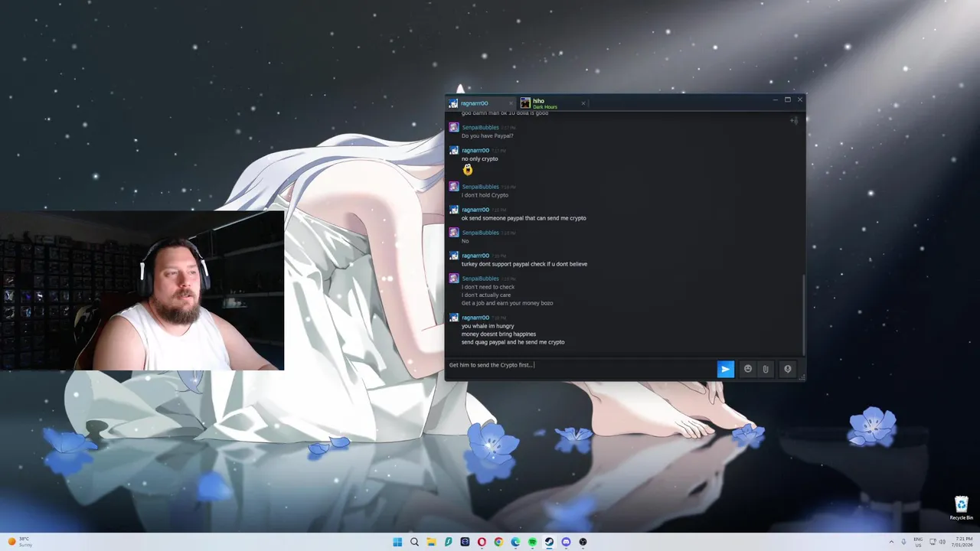
Task: Click the laughing emoticon in the chat
Action: pos(468,170)
